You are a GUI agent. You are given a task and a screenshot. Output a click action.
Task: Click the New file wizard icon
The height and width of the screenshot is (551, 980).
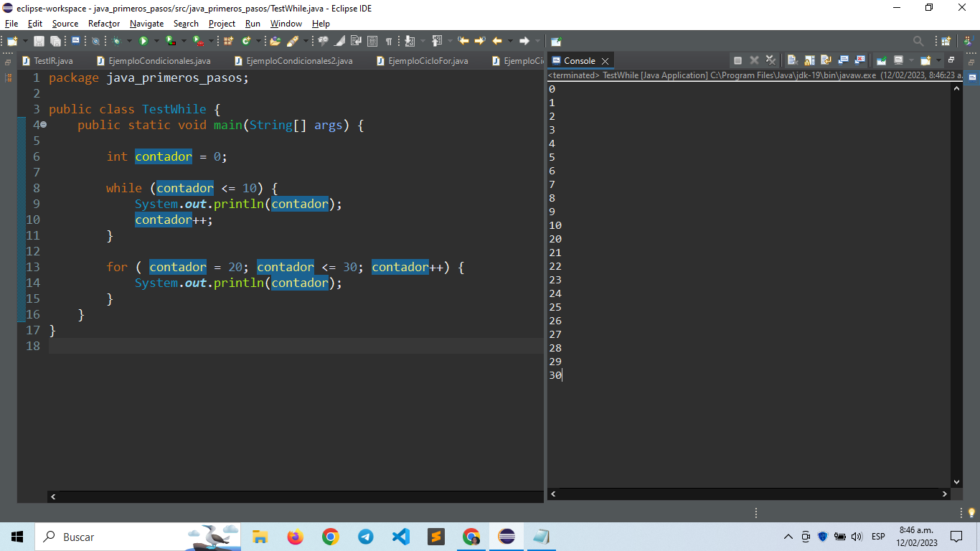(12, 41)
